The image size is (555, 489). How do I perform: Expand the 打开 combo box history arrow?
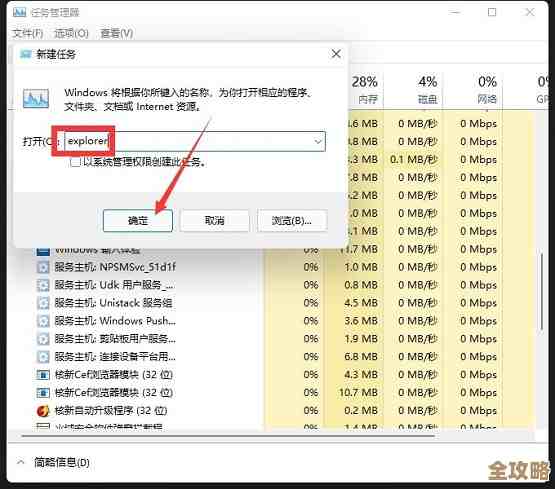(x=318, y=141)
